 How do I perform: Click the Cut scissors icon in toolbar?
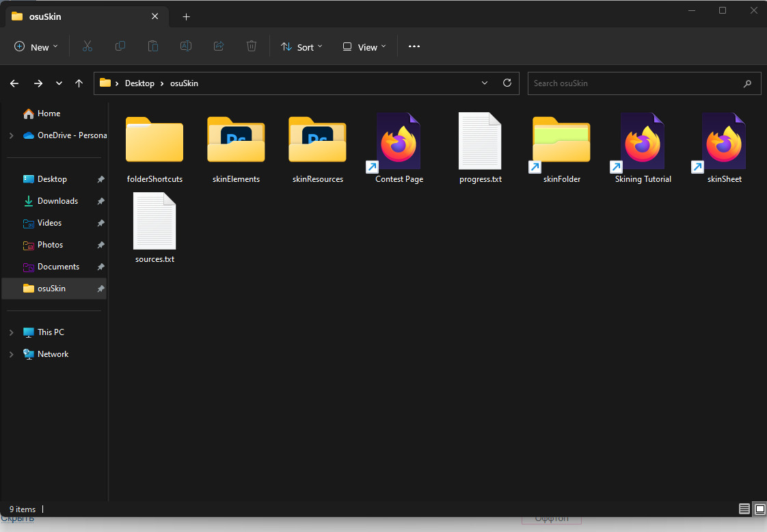coord(87,46)
